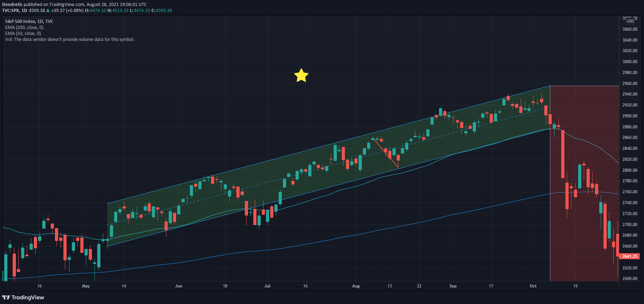Click the red shaded decline zone
Screen dimensions: 644x304
[x=584, y=183]
